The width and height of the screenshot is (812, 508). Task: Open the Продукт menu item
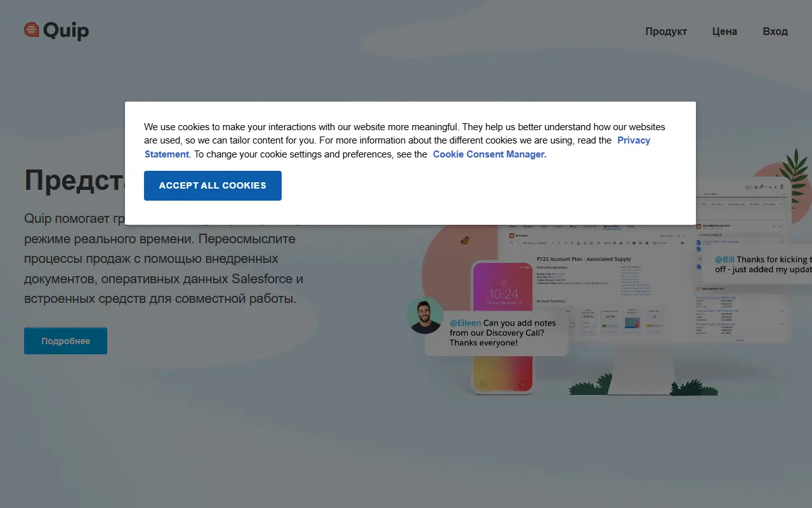click(x=666, y=31)
